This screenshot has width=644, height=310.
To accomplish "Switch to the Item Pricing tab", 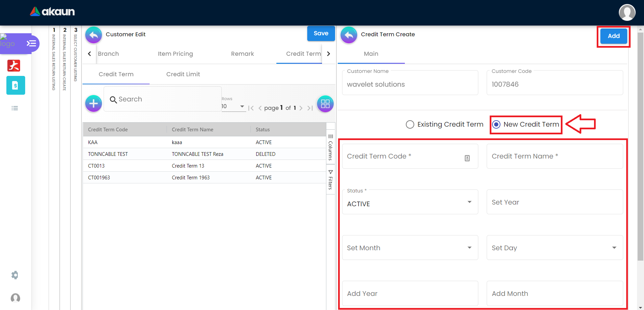I will point(175,54).
